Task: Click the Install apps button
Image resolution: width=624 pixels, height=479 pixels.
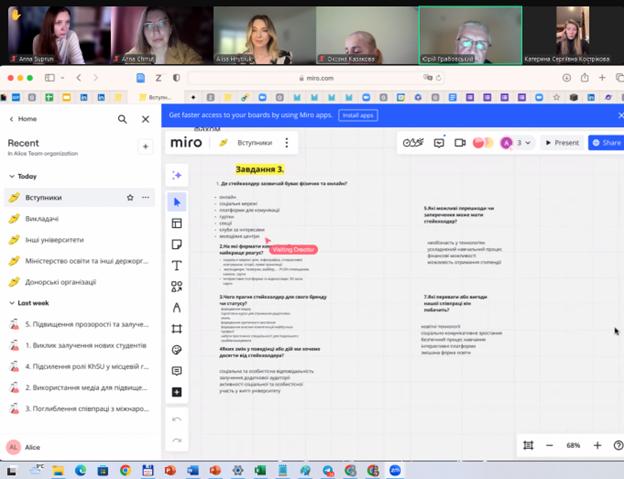Action: point(358,115)
